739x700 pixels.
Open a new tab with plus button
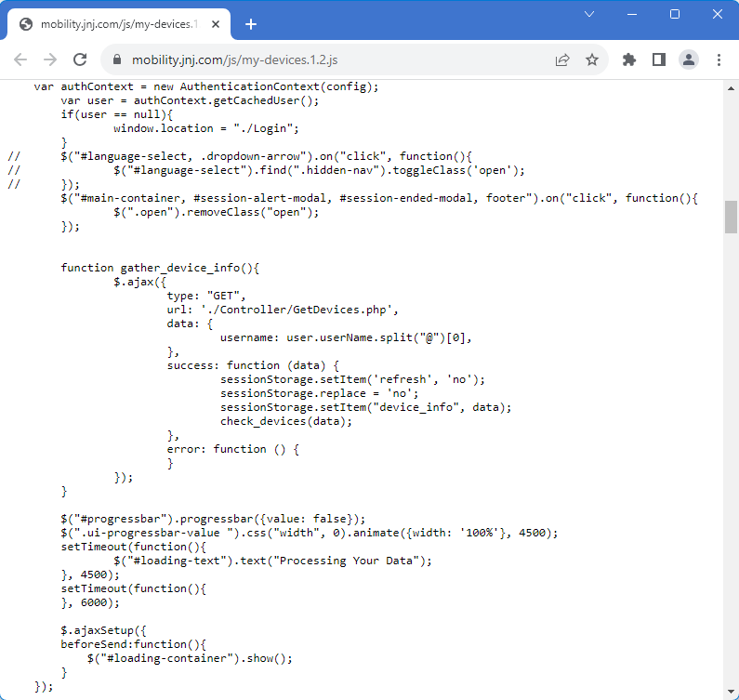(x=251, y=24)
